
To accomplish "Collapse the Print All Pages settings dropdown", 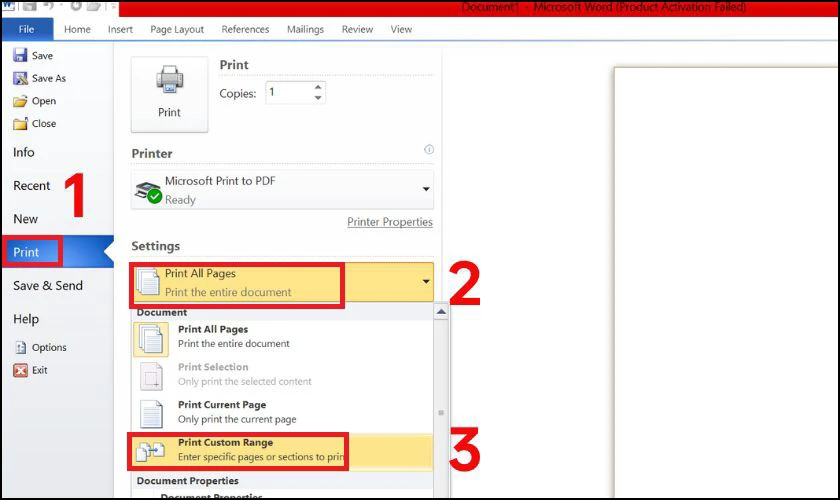I will (x=426, y=281).
